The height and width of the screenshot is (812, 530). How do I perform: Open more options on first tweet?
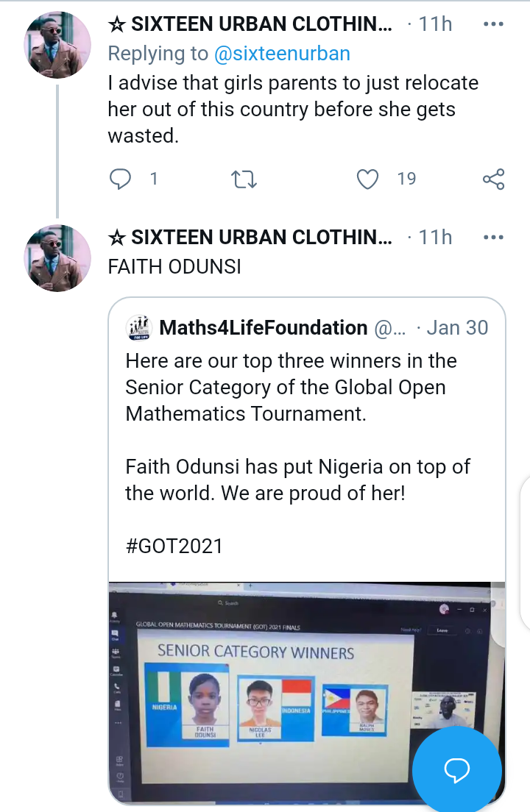pyautogui.click(x=493, y=24)
